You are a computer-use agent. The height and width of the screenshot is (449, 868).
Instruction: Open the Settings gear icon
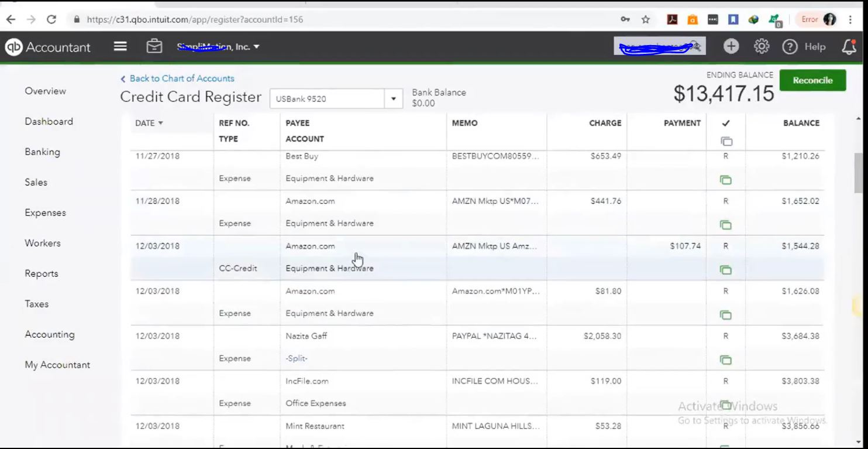[x=762, y=46]
